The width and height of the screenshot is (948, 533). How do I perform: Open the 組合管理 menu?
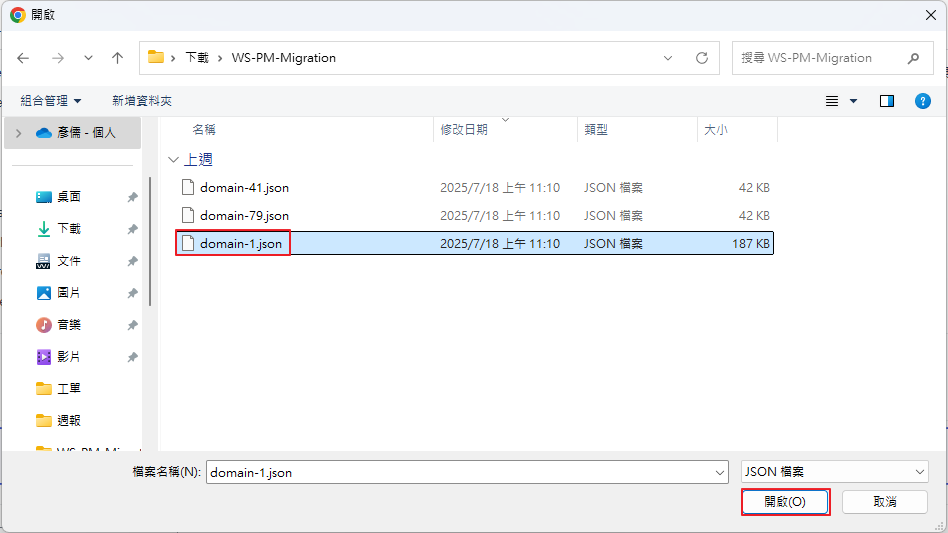coord(51,101)
